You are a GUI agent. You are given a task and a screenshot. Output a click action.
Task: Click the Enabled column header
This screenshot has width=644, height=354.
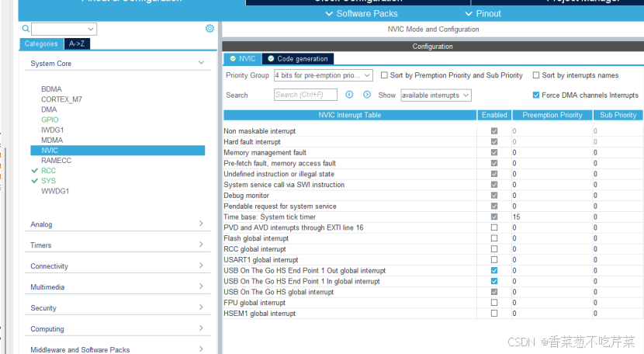494,115
